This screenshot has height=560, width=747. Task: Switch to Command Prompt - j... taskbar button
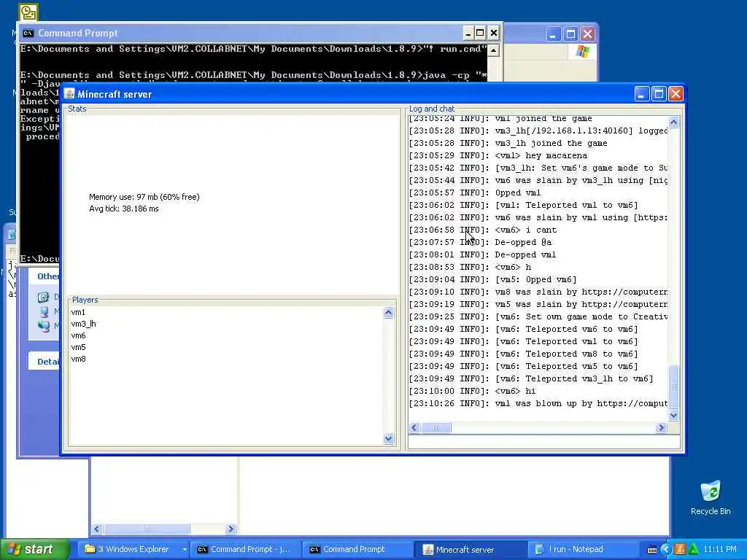(244, 549)
